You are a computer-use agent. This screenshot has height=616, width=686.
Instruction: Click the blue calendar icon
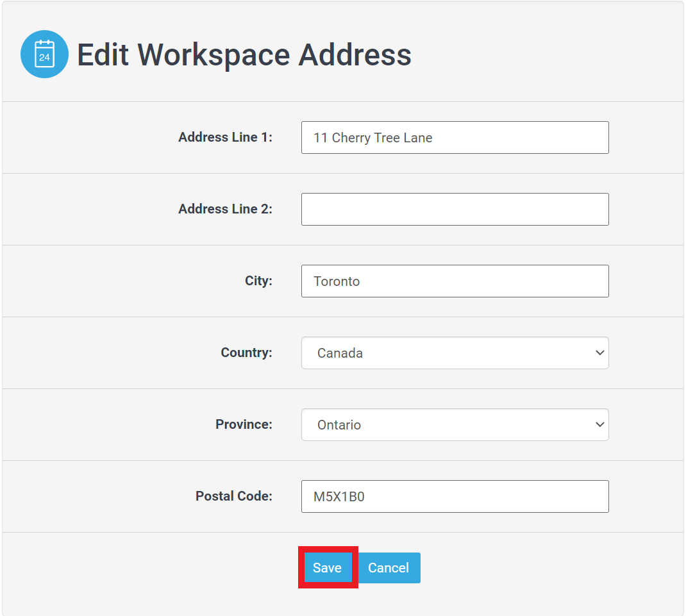click(44, 54)
